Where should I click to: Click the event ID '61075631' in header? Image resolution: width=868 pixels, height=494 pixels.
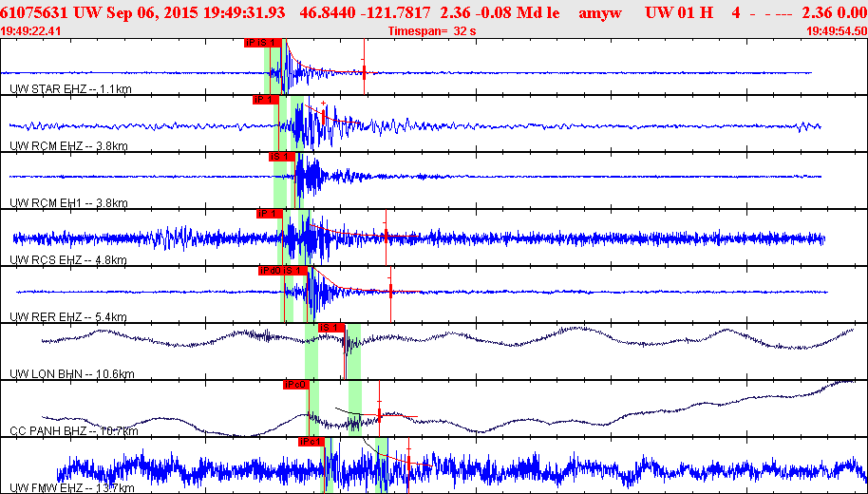tap(35, 12)
